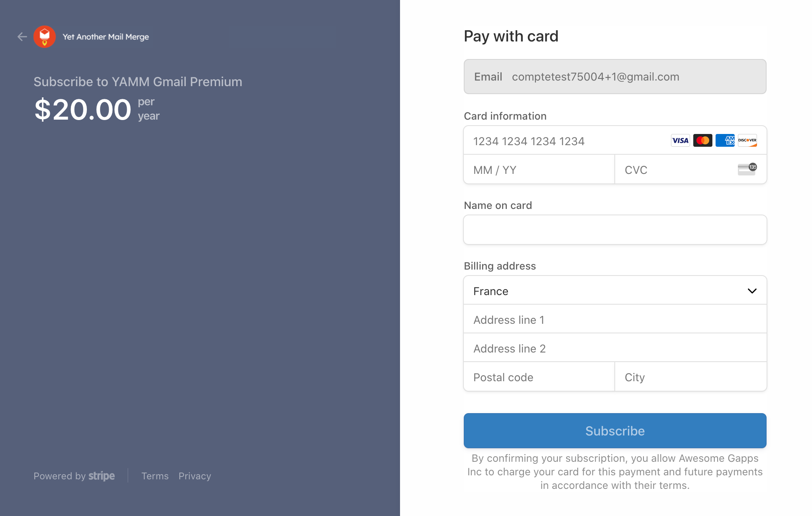Click the CVC card hint icon
Image resolution: width=812 pixels, height=516 pixels.
[747, 169]
